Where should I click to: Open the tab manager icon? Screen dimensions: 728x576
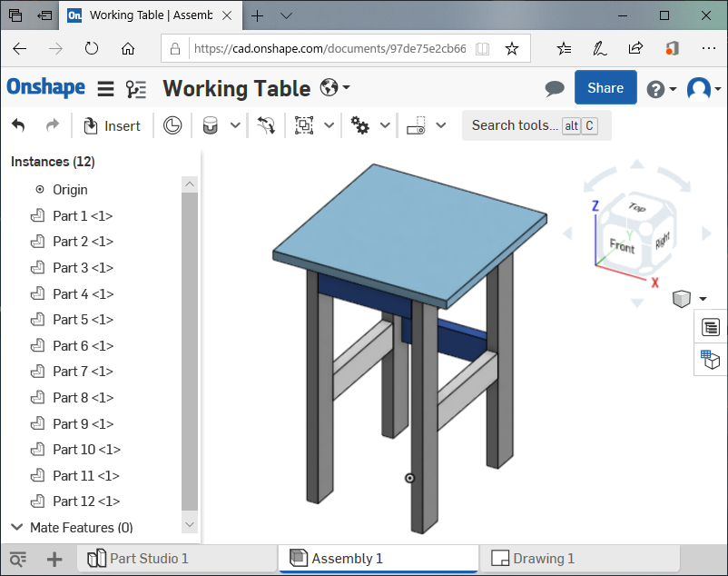point(18,559)
